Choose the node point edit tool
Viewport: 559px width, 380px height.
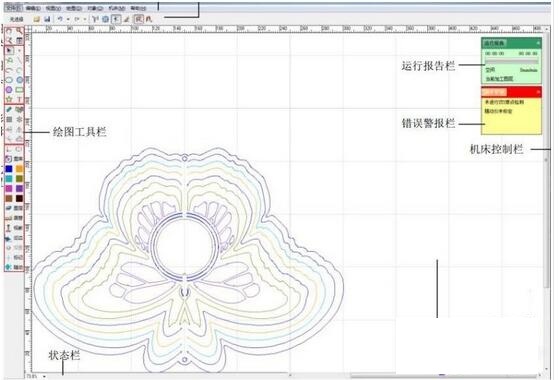point(19,50)
